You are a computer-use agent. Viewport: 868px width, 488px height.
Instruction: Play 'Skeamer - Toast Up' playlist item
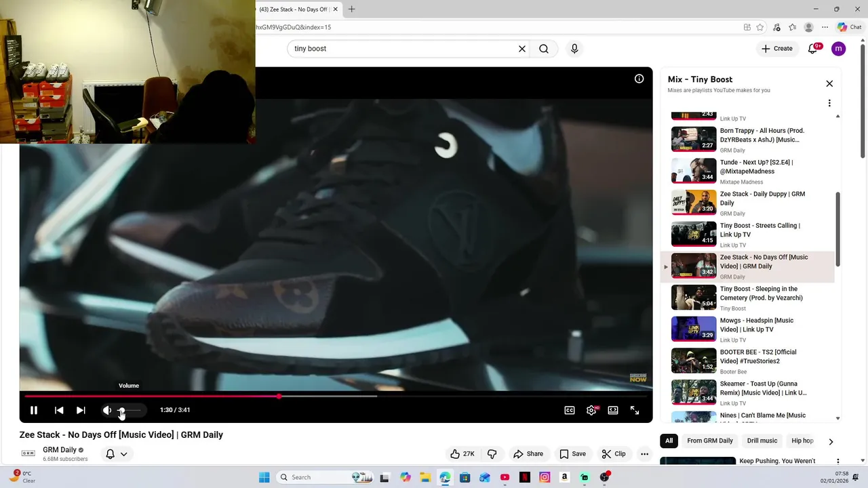coord(747,392)
